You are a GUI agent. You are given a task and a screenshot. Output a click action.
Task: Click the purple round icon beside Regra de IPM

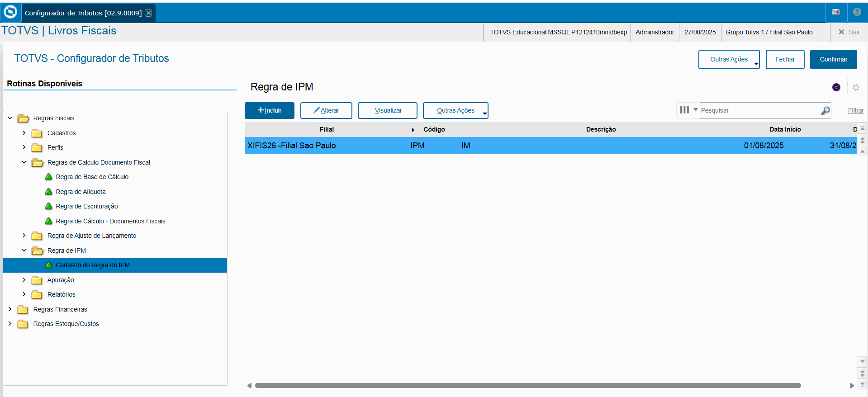coord(836,87)
